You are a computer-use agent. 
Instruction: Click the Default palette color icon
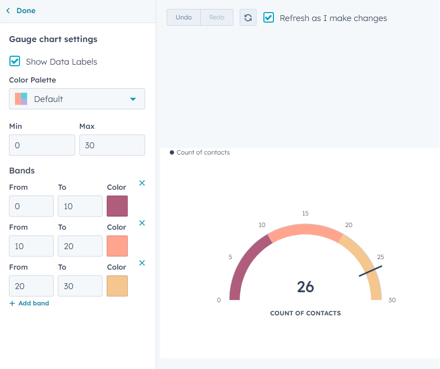tap(21, 99)
